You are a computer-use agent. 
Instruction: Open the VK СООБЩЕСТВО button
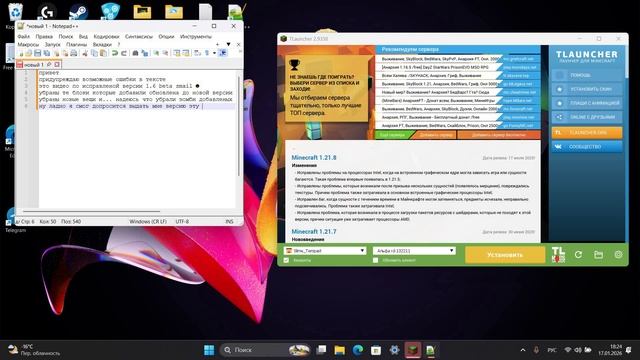[x=587, y=147]
